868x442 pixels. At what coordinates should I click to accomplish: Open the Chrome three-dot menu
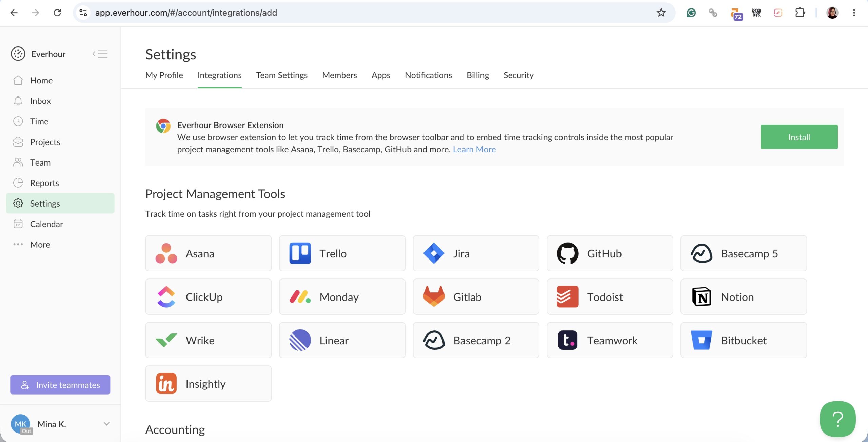tap(854, 13)
